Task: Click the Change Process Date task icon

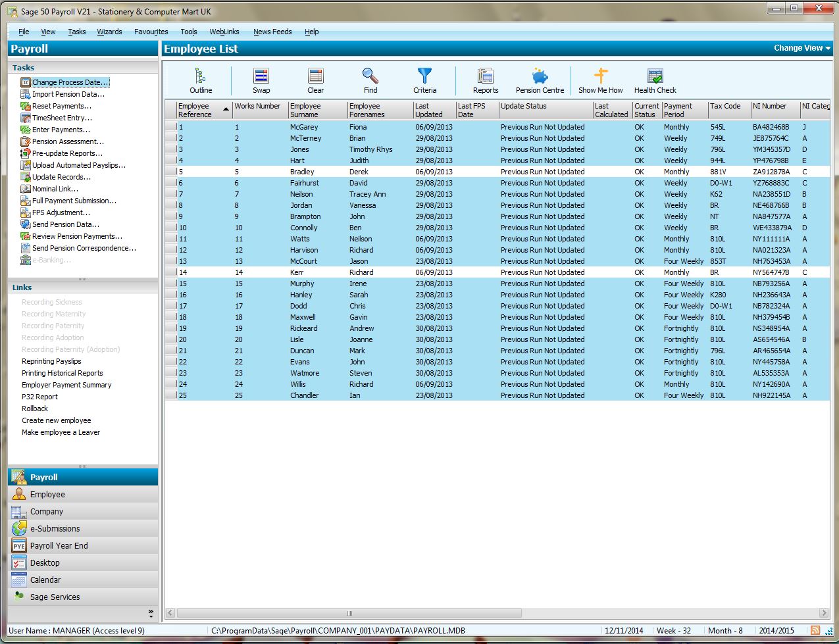Action: coord(26,82)
